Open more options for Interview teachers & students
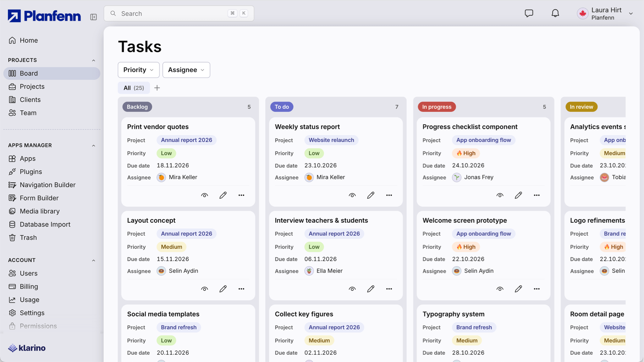644x362 pixels. point(389,289)
